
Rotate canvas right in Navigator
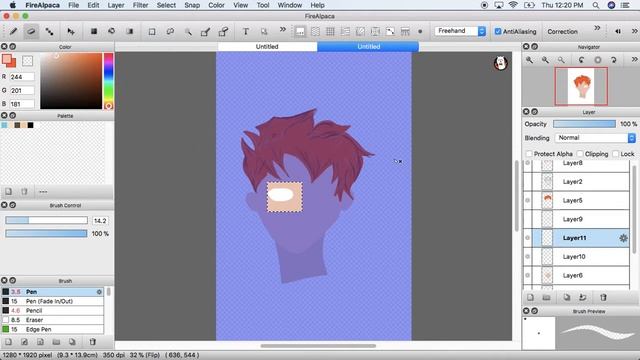pos(613,60)
